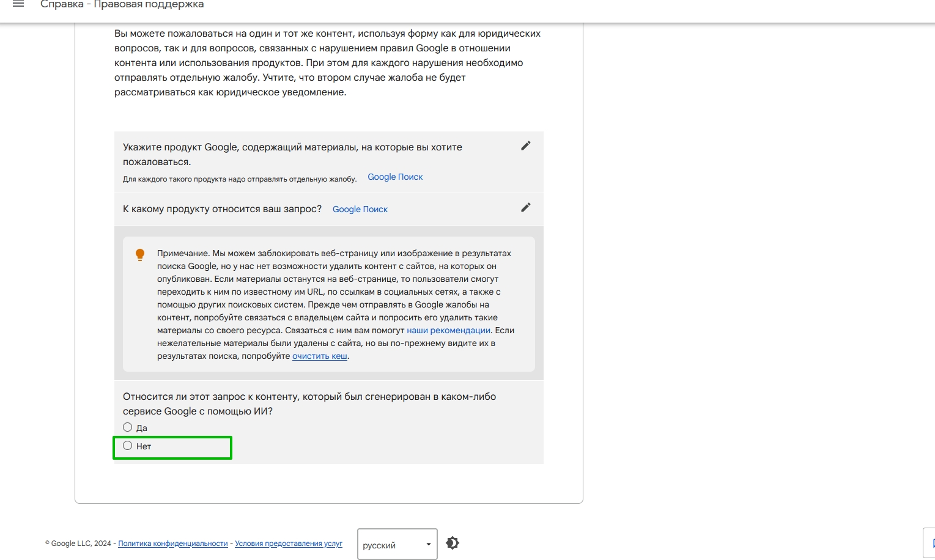This screenshot has width=935, height=560.
Task: Toggle dark theme icon in the footer
Action: click(x=453, y=543)
